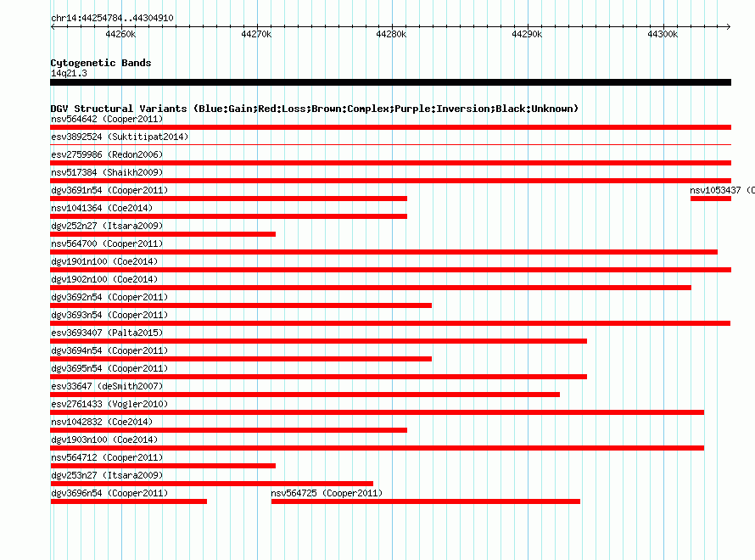The image size is (755, 560).
Task: Click the dgv1902n100 (Coe2014) label
Action: point(104,279)
